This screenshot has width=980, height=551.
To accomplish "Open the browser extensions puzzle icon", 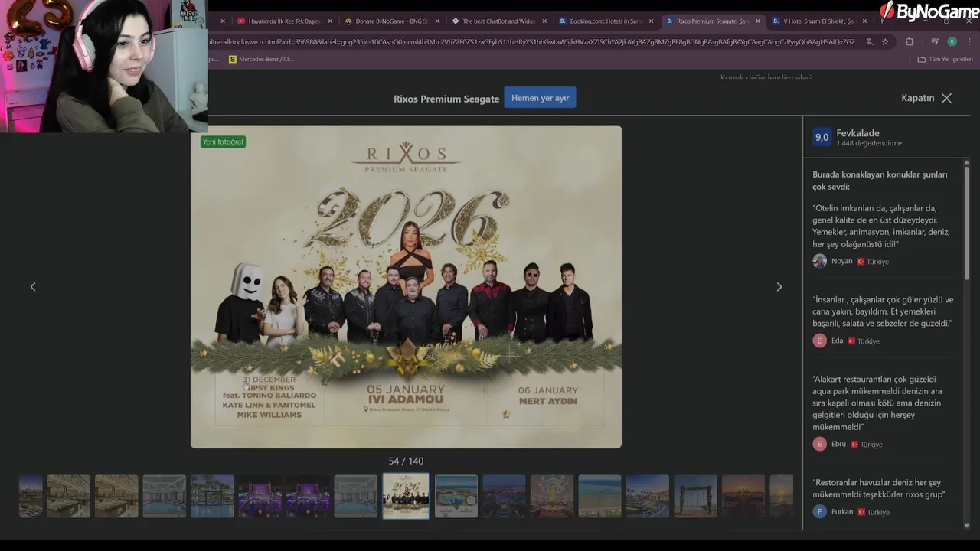I will click(x=910, y=42).
